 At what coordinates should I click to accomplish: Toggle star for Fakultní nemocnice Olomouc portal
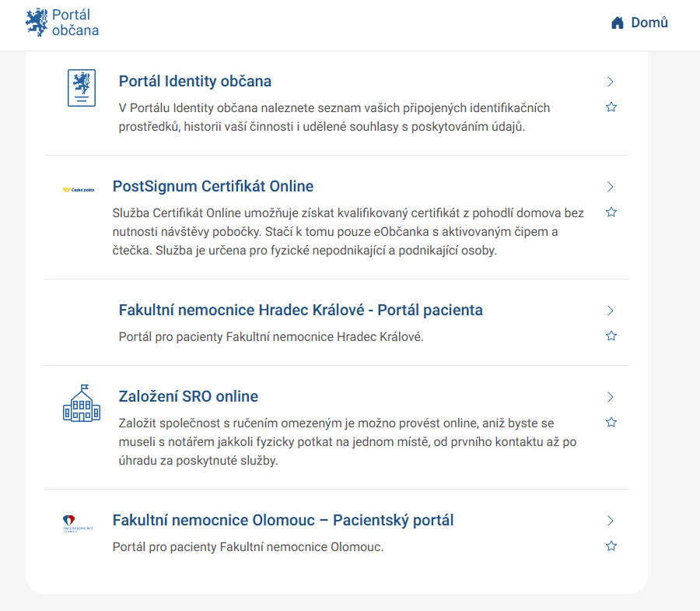[x=611, y=546]
